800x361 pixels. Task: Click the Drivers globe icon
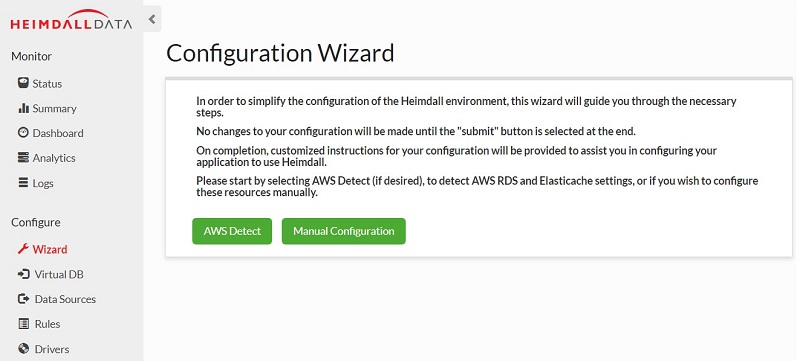pos(23,349)
